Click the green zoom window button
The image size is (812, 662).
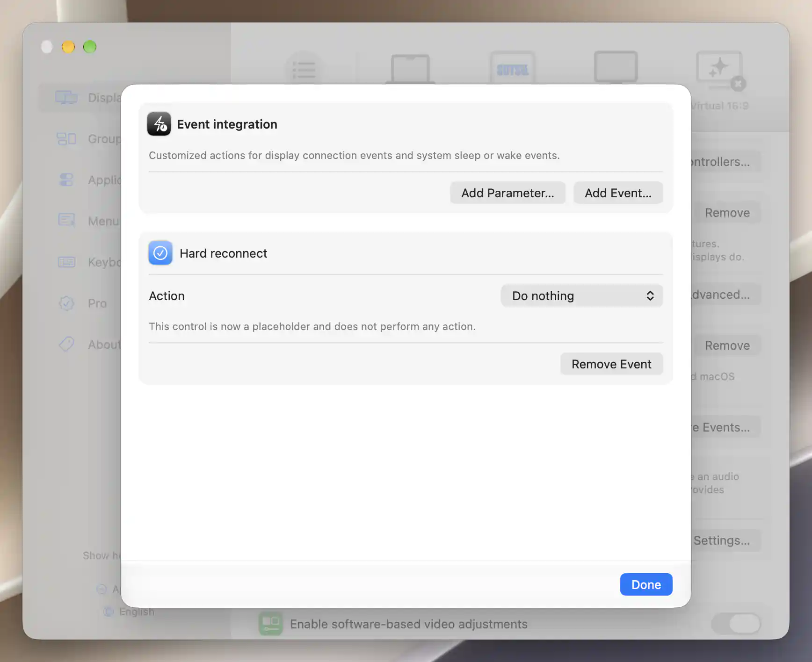coord(90,47)
